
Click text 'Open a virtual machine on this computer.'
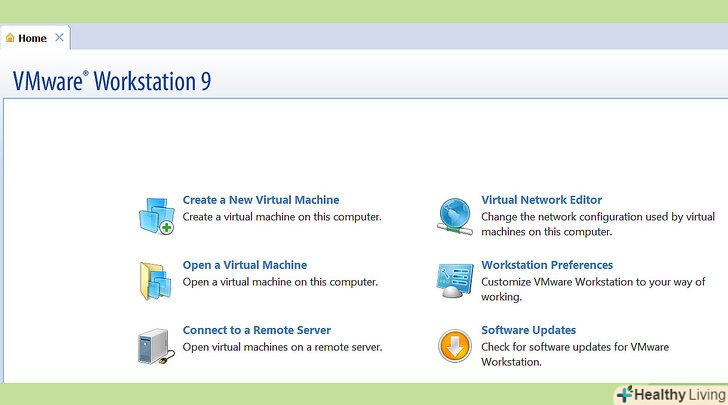point(280,282)
